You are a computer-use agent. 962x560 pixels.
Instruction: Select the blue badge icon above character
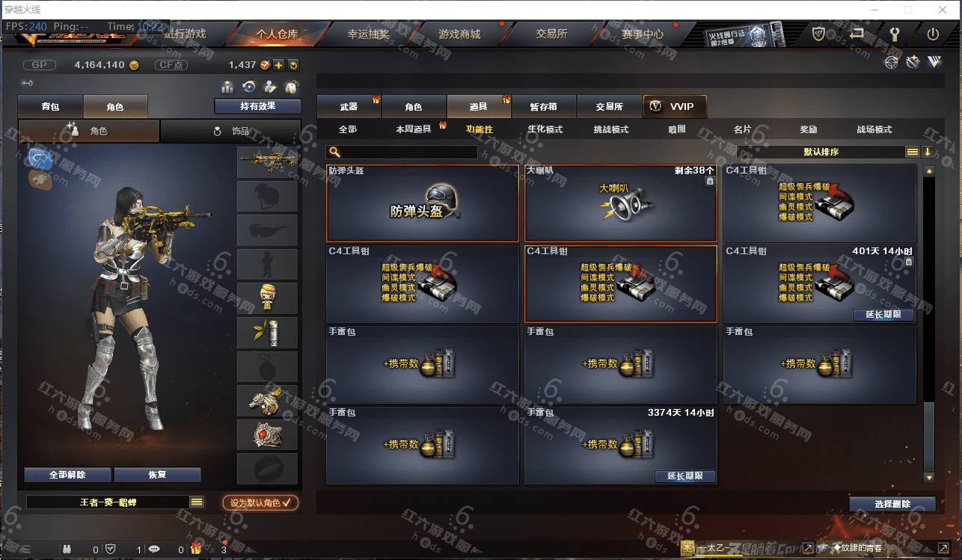pyautogui.click(x=40, y=158)
